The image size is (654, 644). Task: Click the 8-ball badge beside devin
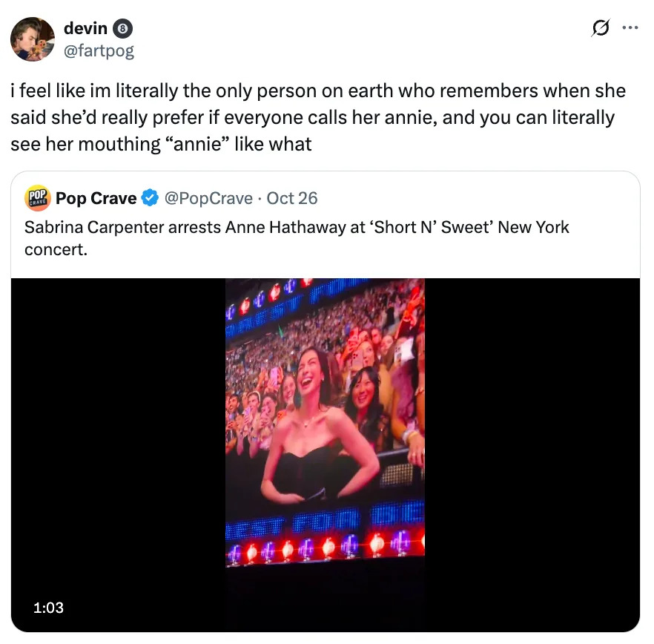(123, 30)
